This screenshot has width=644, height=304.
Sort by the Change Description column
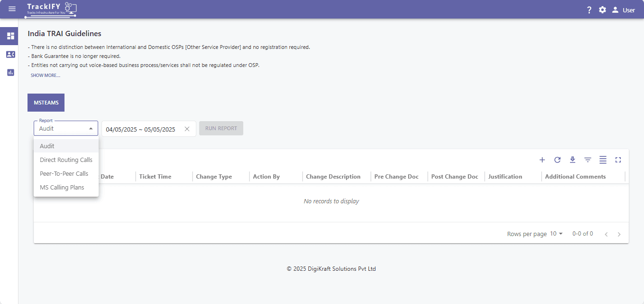[333, 177]
